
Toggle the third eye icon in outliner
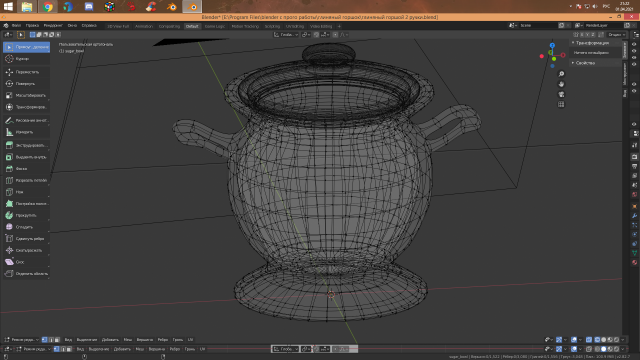(634, 58)
